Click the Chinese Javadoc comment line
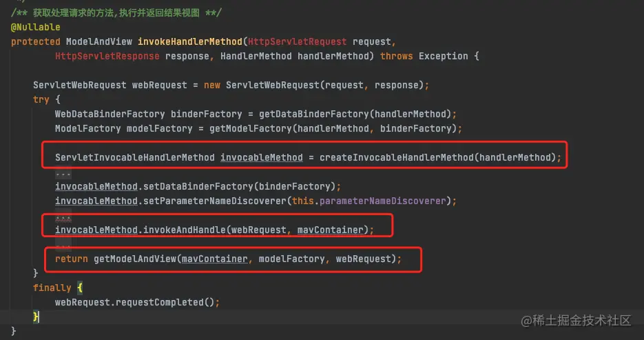The height and width of the screenshot is (340, 644). pyautogui.click(x=116, y=12)
